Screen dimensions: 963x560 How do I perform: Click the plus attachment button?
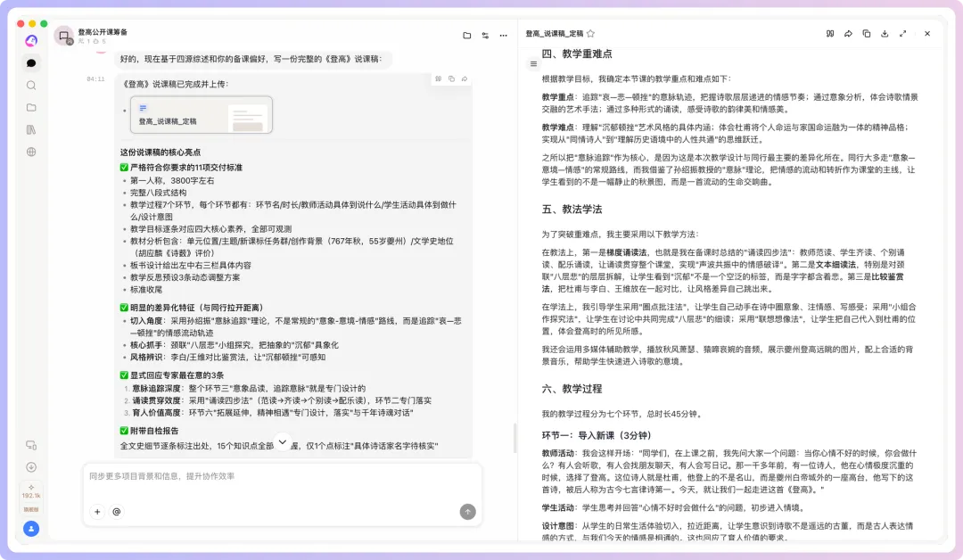(97, 512)
